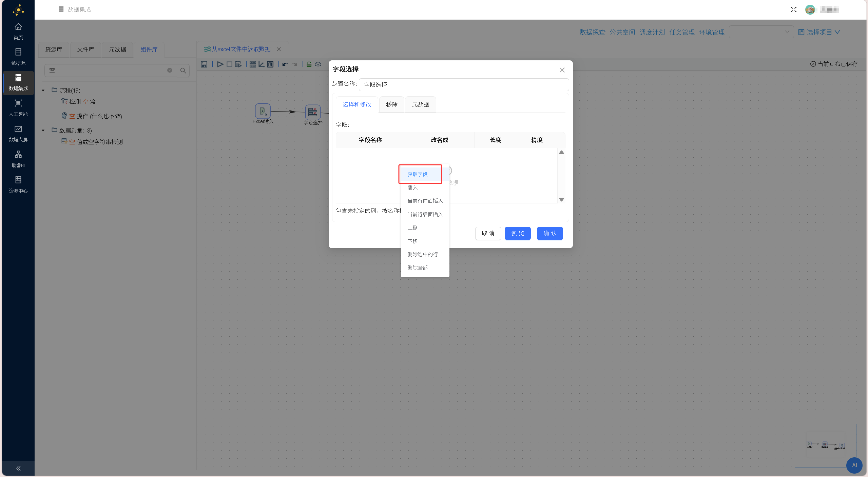Viewport: 868px width, 477px height.
Task: Open the 人工智能 sidebar section
Action: click(x=18, y=108)
